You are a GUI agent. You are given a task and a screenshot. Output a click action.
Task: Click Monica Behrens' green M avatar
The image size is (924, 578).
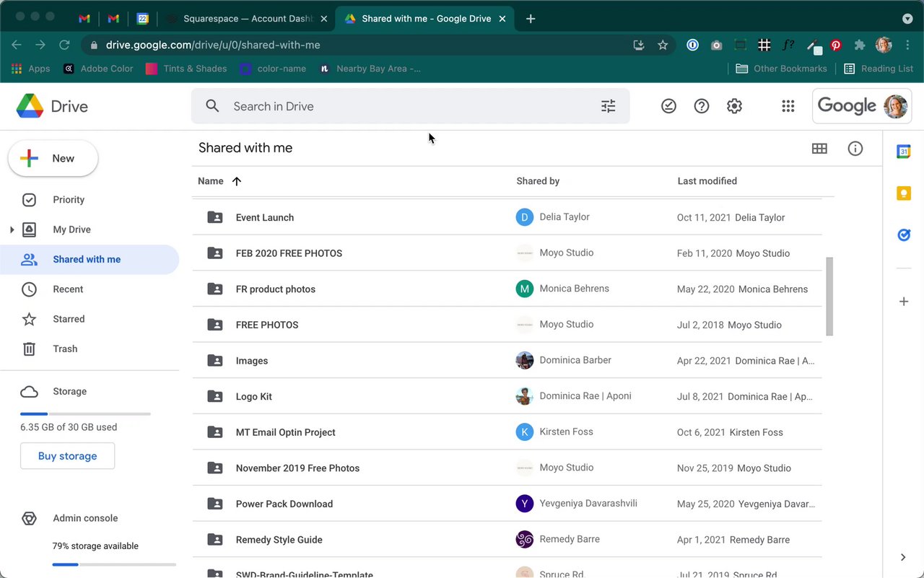(525, 289)
